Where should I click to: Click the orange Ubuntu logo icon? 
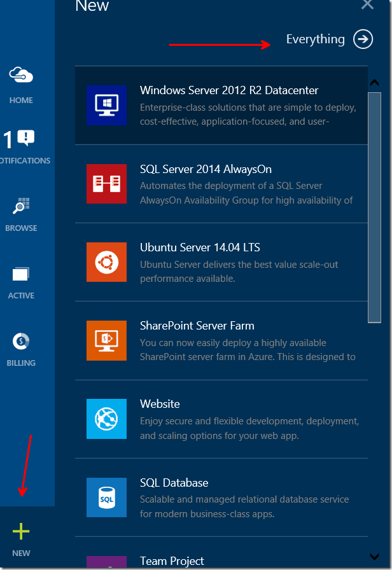(106, 262)
